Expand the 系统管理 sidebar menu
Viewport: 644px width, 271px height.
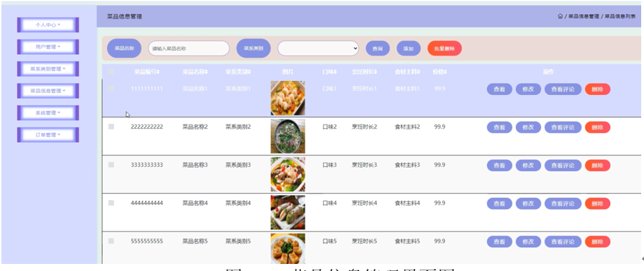(48, 113)
